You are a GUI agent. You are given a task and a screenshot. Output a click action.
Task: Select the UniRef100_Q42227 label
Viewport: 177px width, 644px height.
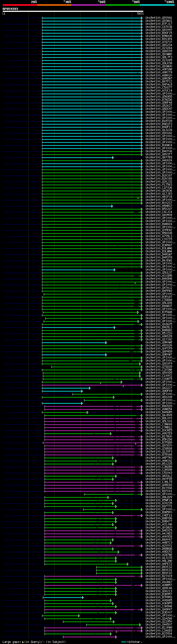(x=159, y=388)
